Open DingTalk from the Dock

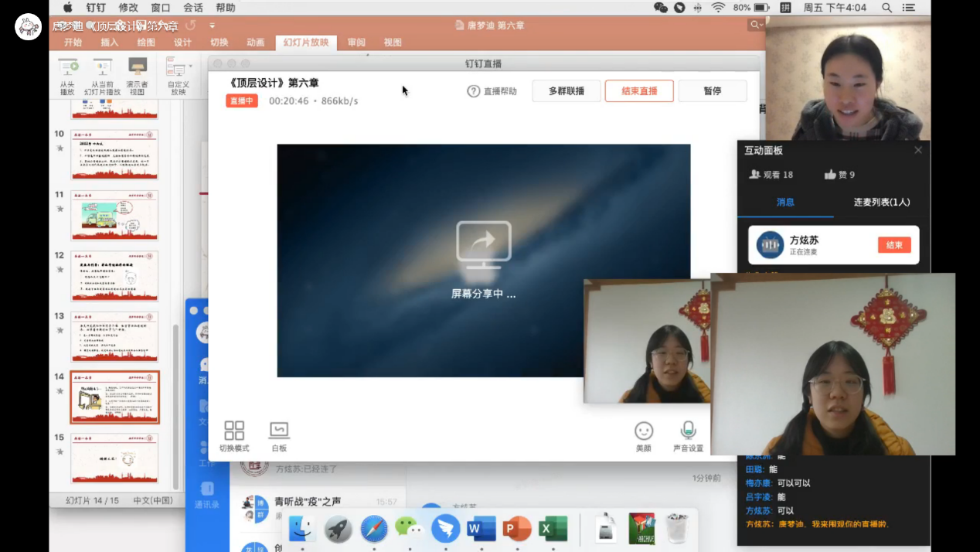(x=446, y=529)
